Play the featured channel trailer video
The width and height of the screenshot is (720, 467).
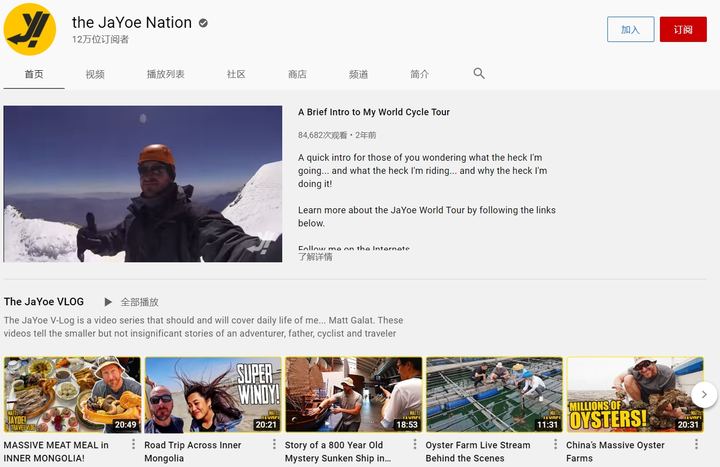(143, 184)
